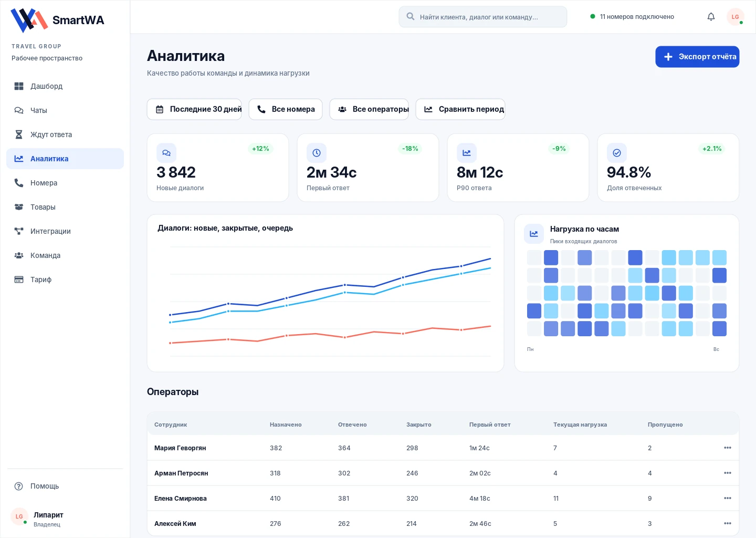The width and height of the screenshot is (756, 538).
Task: Click the Интеграции nodes icon
Action: tap(19, 231)
